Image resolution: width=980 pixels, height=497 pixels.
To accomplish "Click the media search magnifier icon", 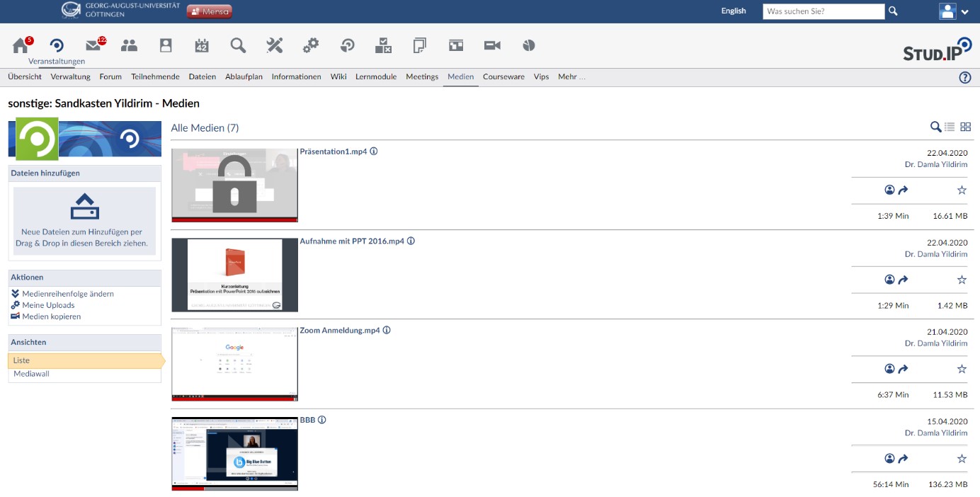I will [x=935, y=127].
